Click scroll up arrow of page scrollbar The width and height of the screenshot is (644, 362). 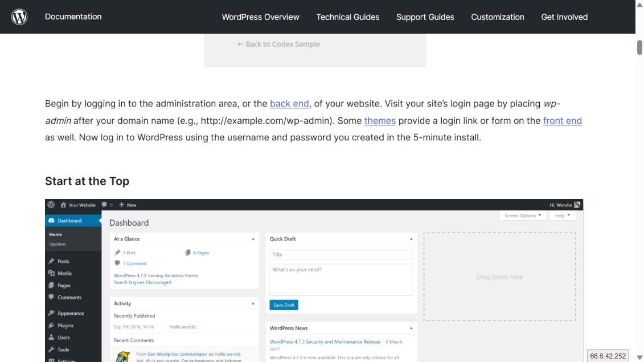pos(639,5)
